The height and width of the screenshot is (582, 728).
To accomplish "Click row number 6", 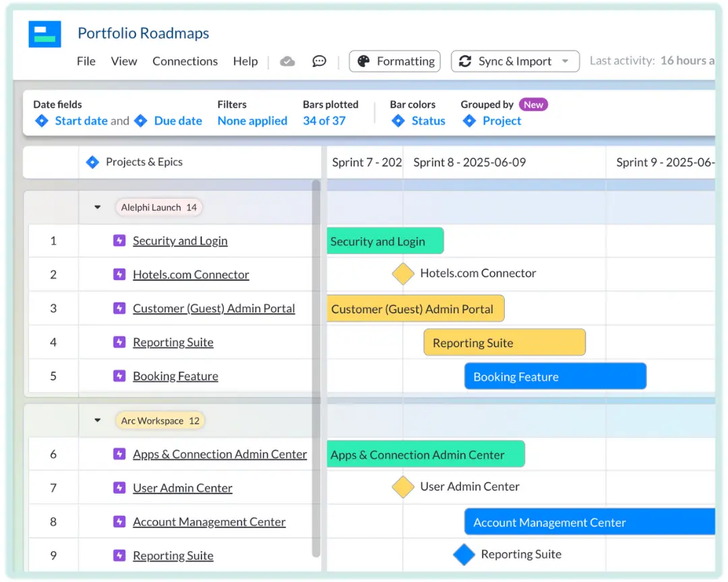I will 53,455.
